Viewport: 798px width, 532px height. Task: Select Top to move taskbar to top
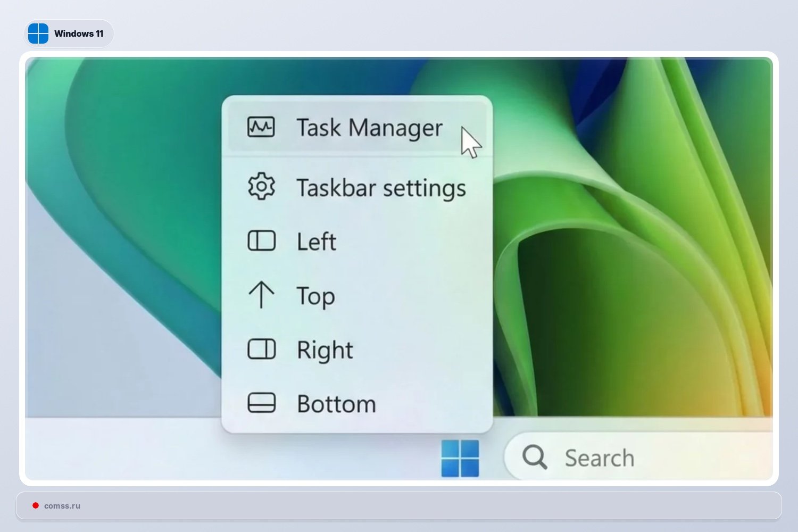pyautogui.click(x=314, y=297)
